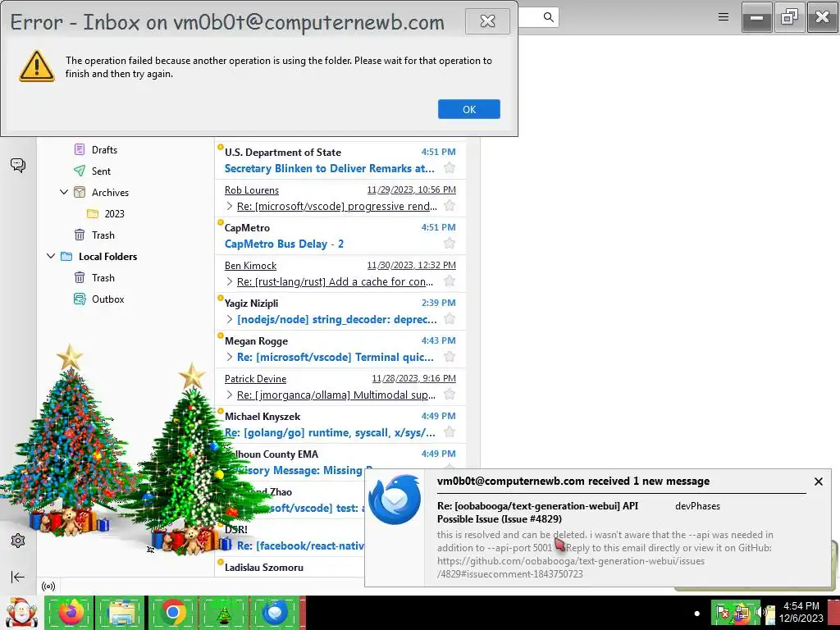Viewport: 840px width, 630px height.
Task: Star the U.S. Department of State message
Action: tap(450, 167)
